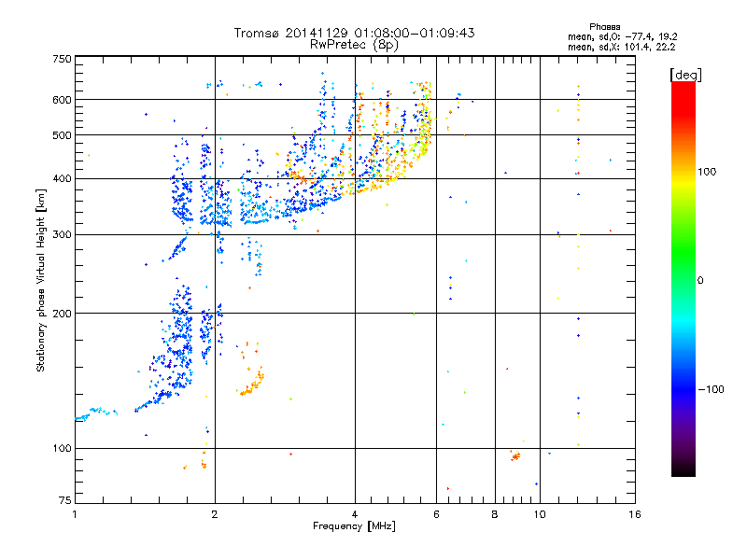Click the 'Frequency [MHz]' axis title

tap(354, 526)
